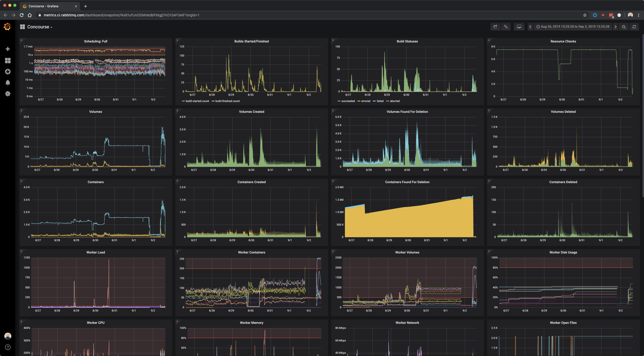Open the Explore compass icon in sidebar
This screenshot has height=356, width=644.
pos(8,72)
